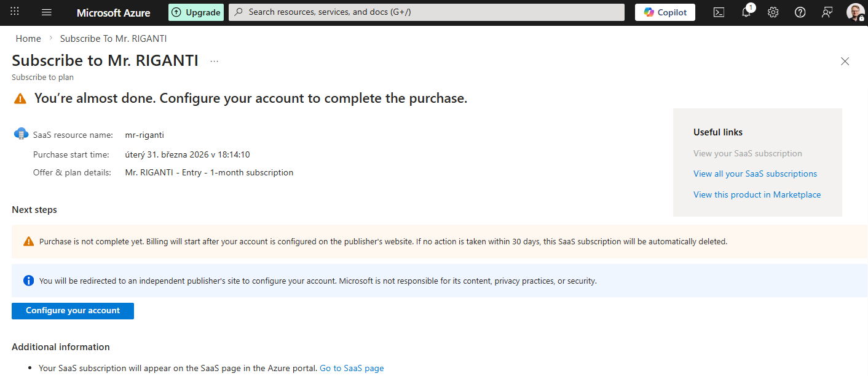Close the Subscribe to Mr. RIGANTI pane
This screenshot has height=376, width=868.
[845, 61]
